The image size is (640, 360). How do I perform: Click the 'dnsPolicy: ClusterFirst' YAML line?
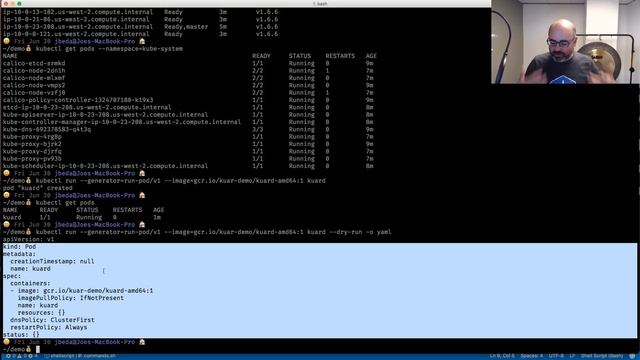(52, 320)
